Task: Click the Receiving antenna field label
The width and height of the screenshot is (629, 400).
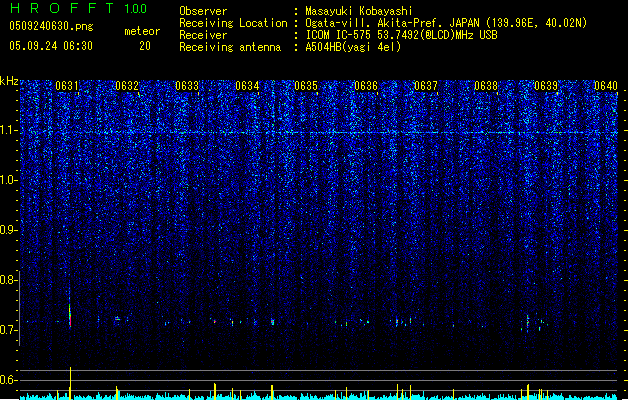Action: pyautogui.click(x=230, y=47)
